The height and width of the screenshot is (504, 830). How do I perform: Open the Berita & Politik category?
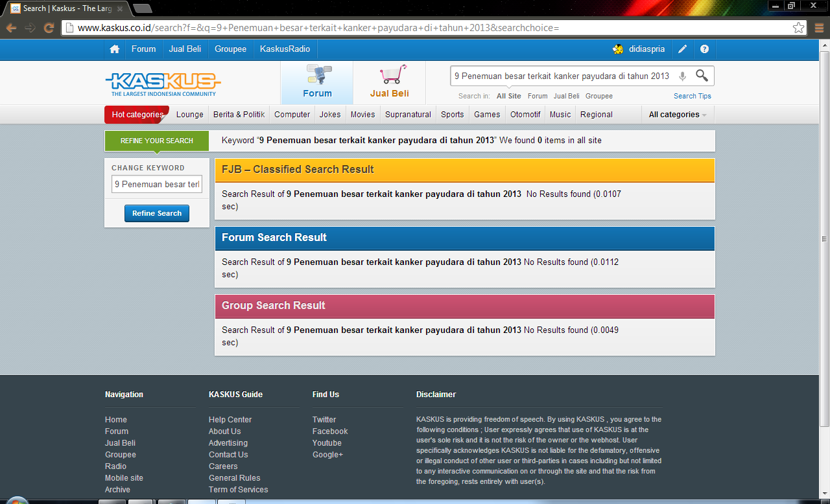(239, 115)
